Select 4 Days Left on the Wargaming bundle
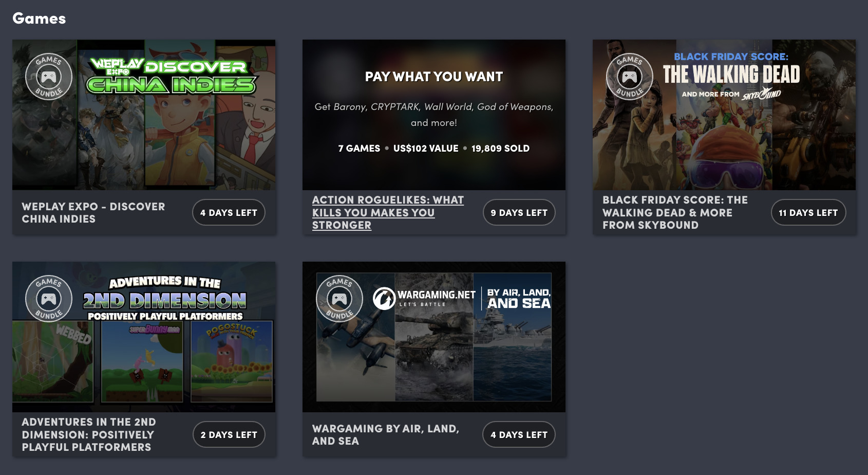 pyautogui.click(x=519, y=434)
